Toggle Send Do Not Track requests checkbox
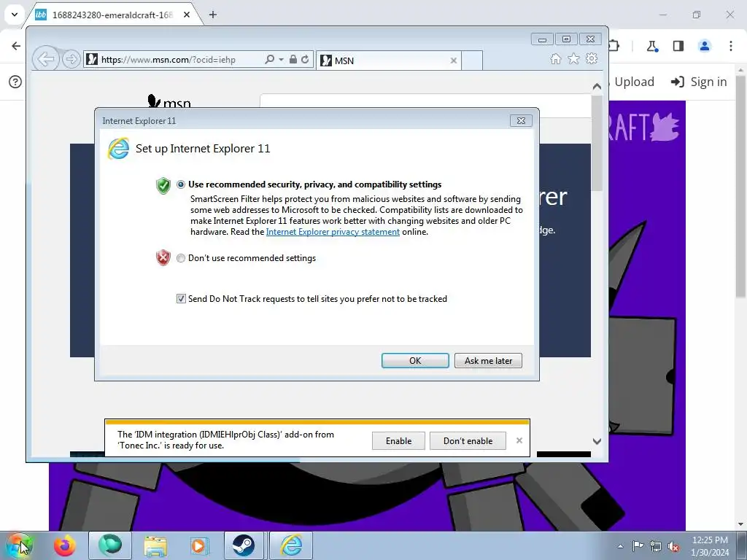Viewport: 747px width, 560px height. tap(181, 298)
